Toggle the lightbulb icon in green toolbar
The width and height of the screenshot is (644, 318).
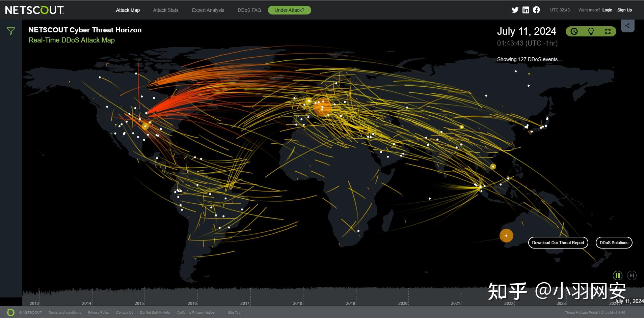click(591, 31)
